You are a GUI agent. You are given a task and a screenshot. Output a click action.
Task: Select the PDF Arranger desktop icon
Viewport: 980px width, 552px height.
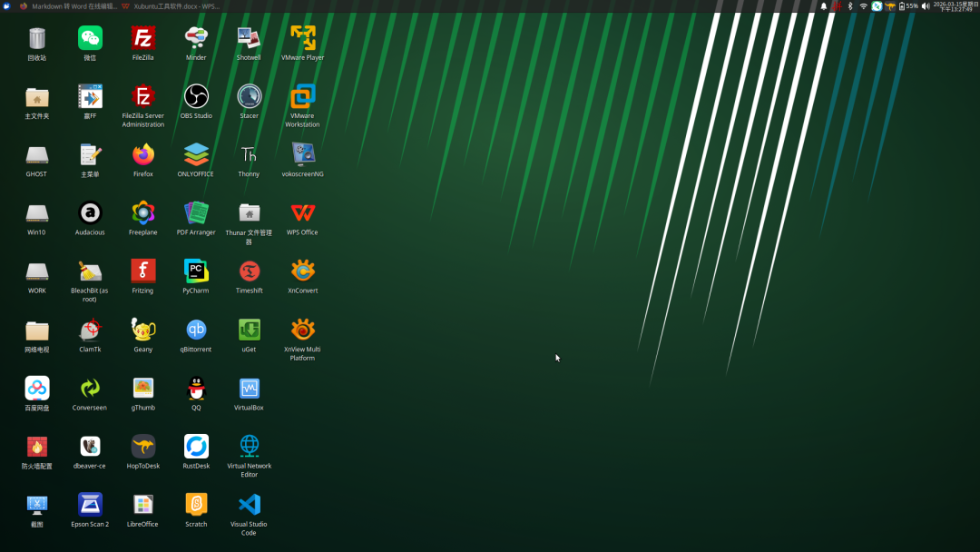click(196, 219)
